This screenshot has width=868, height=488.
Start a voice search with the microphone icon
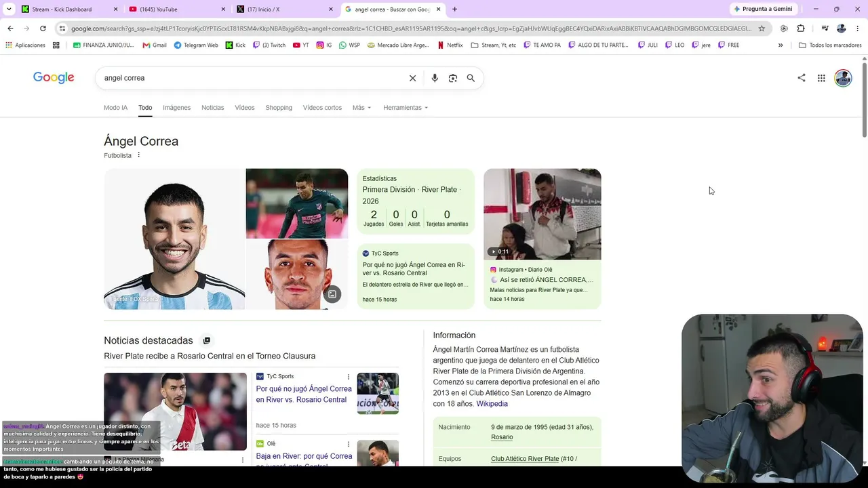435,78
